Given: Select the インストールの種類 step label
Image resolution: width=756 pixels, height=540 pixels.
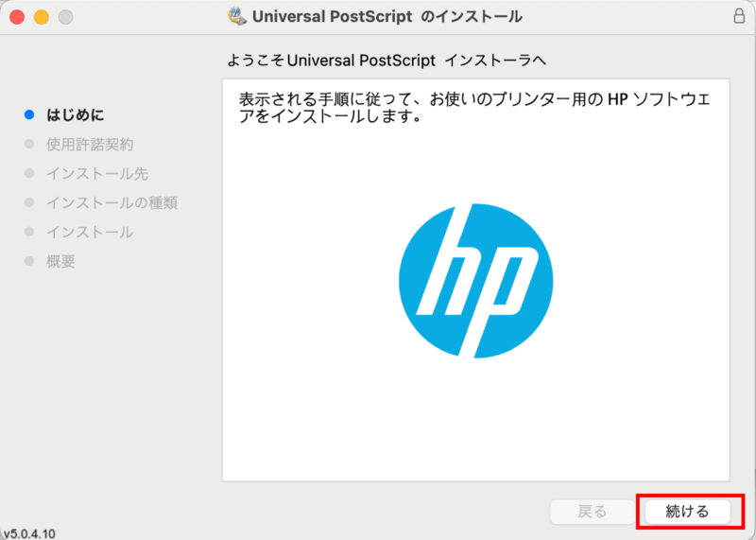Looking at the screenshot, I should (112, 203).
